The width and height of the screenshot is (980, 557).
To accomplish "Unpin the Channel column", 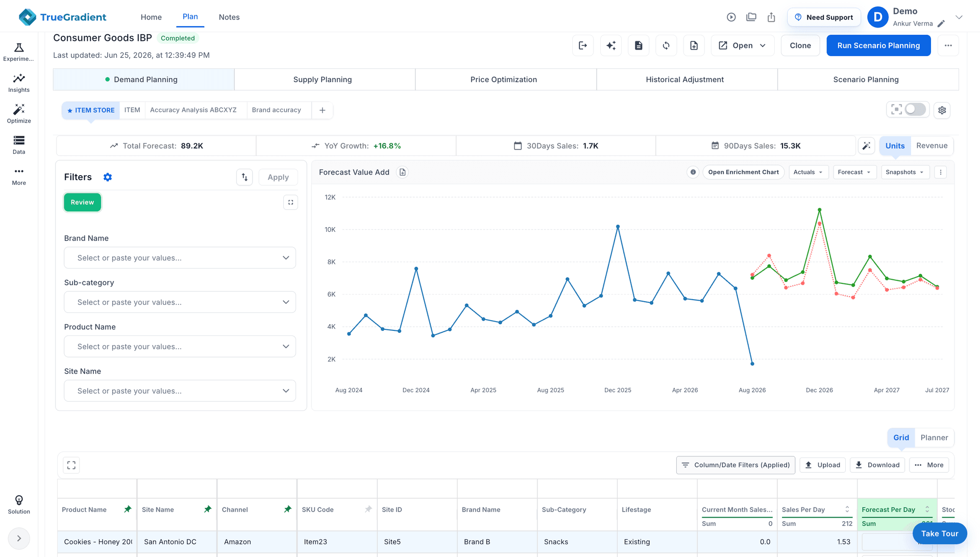I will point(288,509).
